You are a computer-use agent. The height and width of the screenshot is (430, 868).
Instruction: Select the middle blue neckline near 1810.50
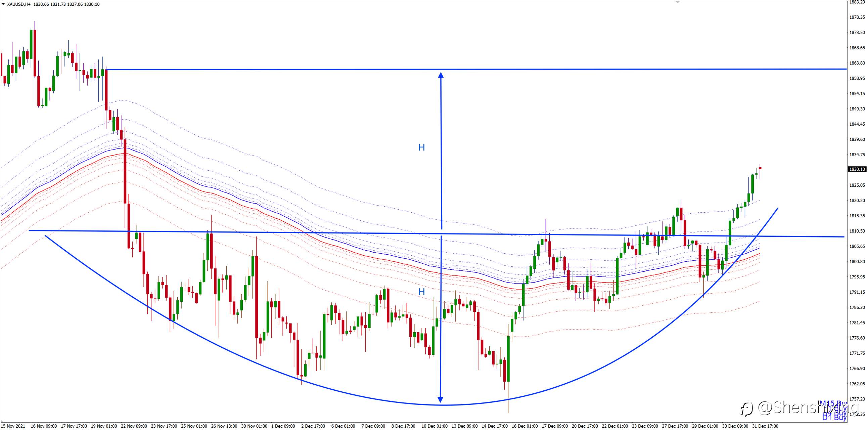pos(437,233)
